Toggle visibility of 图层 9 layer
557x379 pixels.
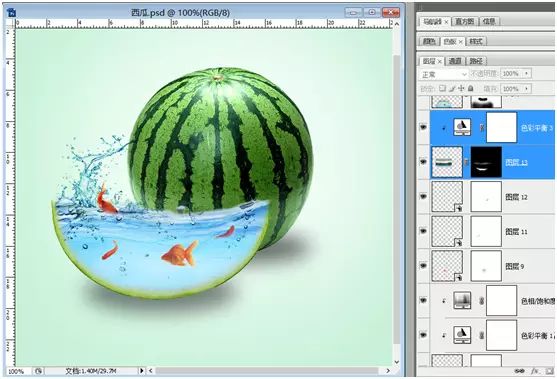pyautogui.click(x=423, y=266)
